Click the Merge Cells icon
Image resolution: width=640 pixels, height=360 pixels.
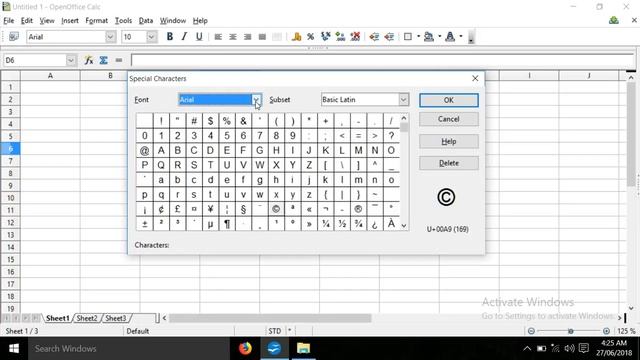(277, 37)
